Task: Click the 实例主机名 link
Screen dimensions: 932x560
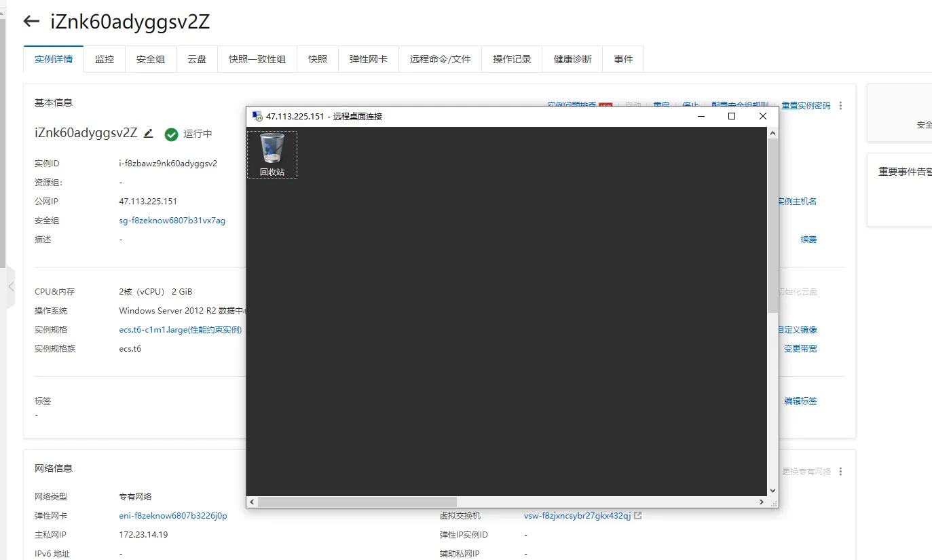Action: pos(798,202)
